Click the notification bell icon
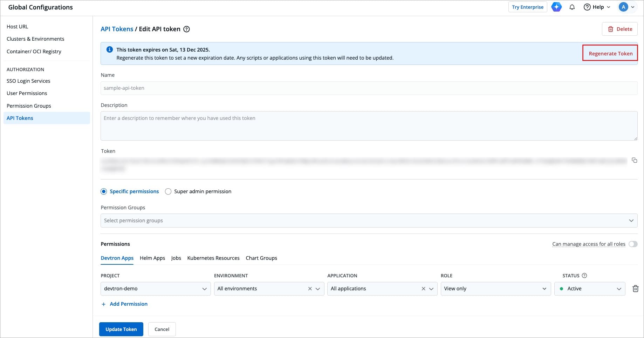The height and width of the screenshot is (338, 644). pyautogui.click(x=572, y=7)
